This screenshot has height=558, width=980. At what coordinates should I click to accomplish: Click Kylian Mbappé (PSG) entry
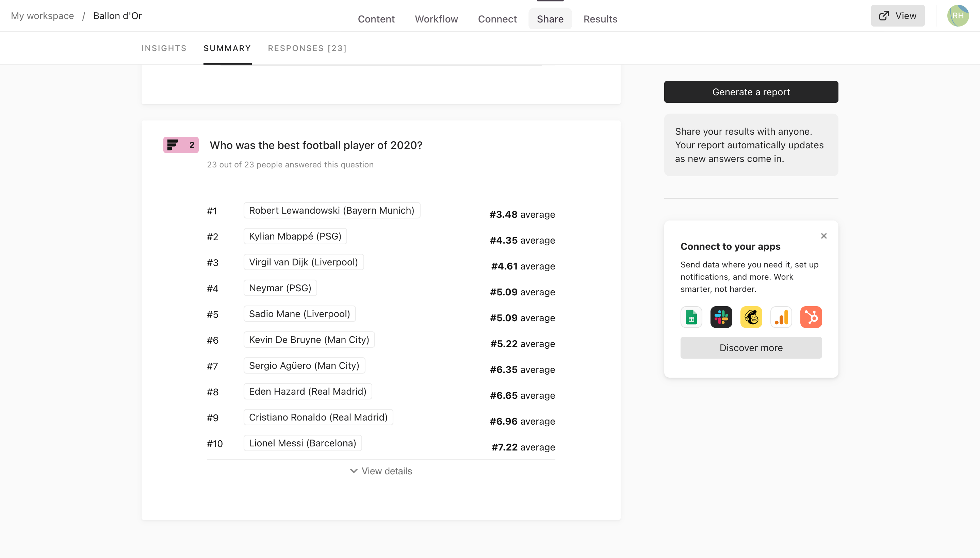pos(295,236)
